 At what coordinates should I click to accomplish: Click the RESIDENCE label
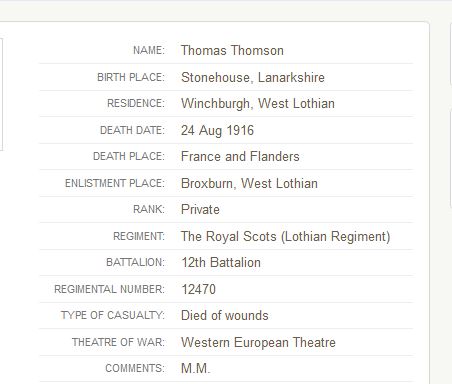pyautogui.click(x=136, y=103)
